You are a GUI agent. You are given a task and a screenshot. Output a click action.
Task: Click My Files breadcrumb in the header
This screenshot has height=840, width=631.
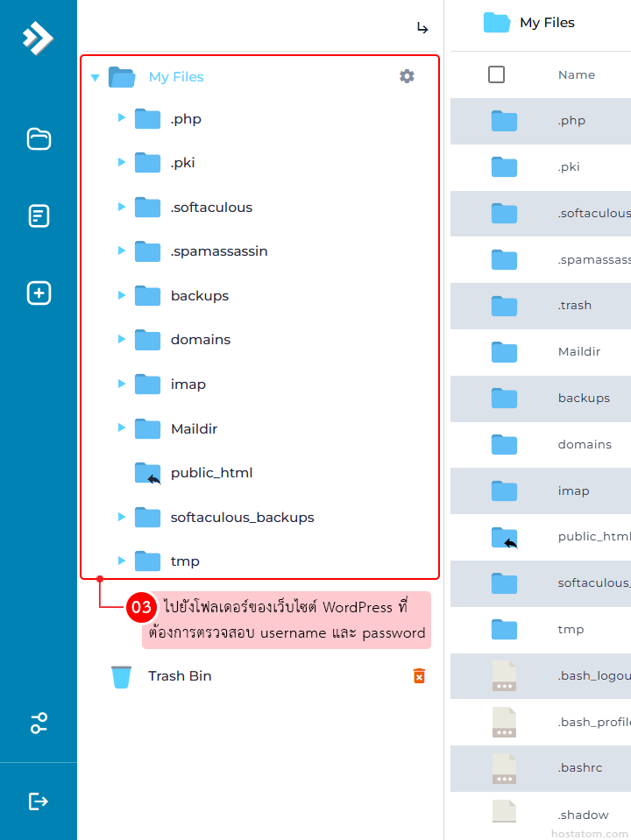(547, 23)
